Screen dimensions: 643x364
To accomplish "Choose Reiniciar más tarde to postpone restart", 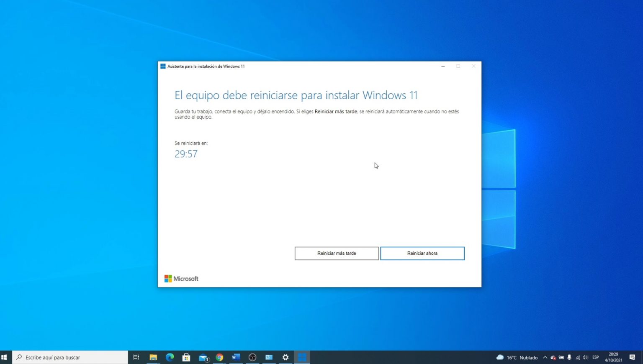I will pos(337,253).
